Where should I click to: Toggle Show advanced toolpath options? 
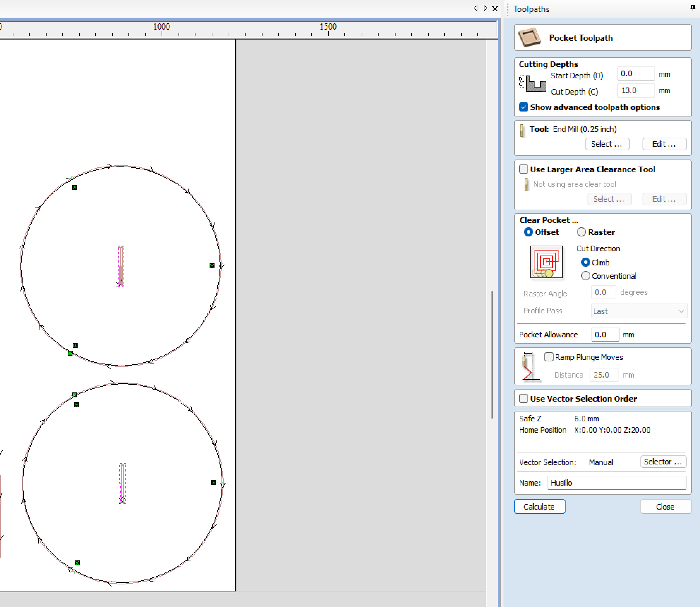(x=524, y=107)
